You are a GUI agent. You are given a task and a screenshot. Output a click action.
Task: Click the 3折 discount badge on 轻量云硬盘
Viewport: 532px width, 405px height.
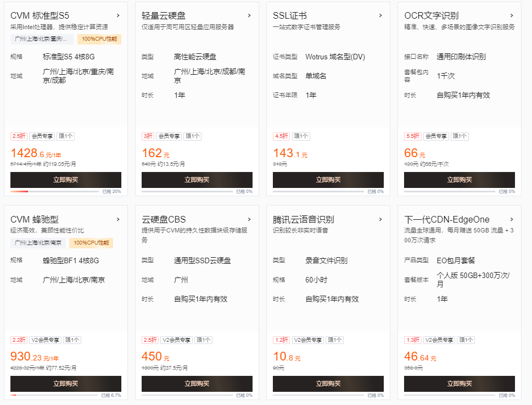148,136
